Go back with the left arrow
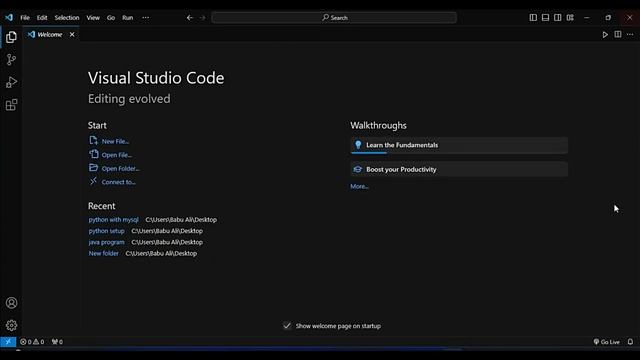Screen dimensions: 640x360 pos(190,18)
